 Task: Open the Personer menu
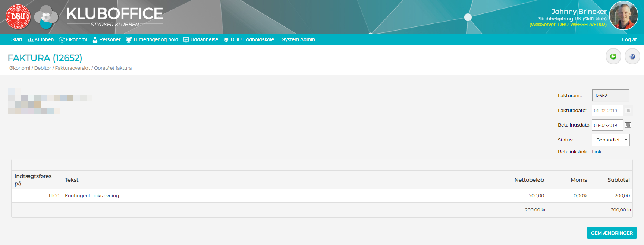(107, 39)
